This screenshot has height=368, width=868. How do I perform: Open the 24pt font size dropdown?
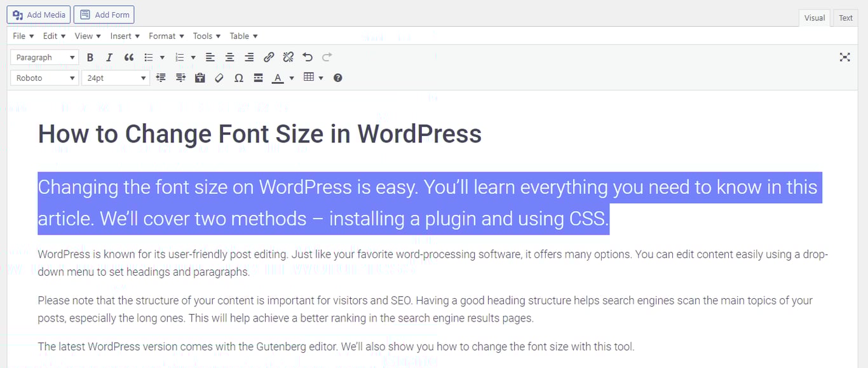(115, 78)
